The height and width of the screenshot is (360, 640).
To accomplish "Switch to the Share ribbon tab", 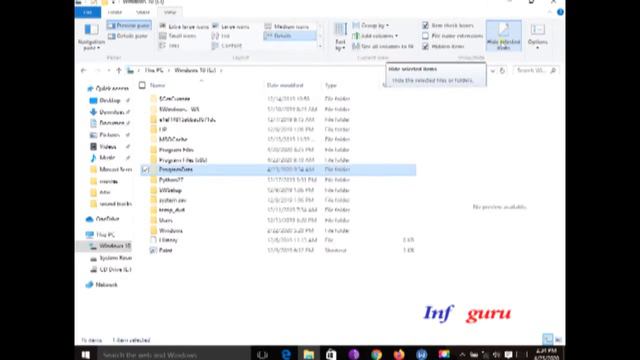I will tap(142, 12).
